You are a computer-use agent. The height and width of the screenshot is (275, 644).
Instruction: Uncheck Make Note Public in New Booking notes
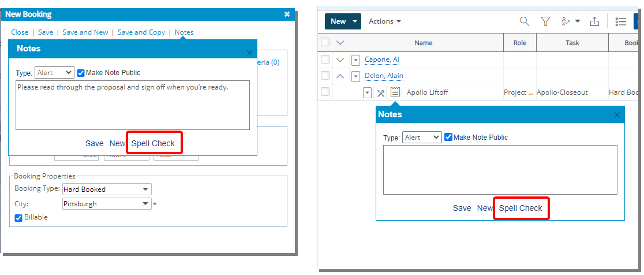(81, 73)
